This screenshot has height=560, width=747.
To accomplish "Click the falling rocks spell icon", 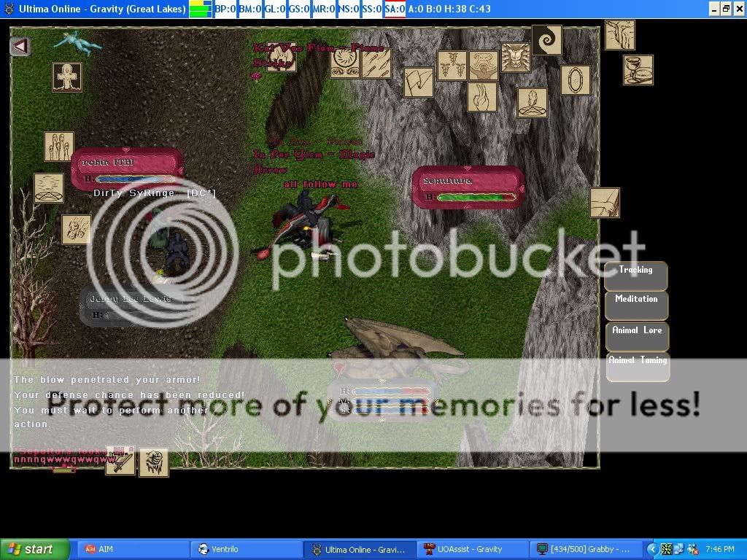I will tap(76, 230).
